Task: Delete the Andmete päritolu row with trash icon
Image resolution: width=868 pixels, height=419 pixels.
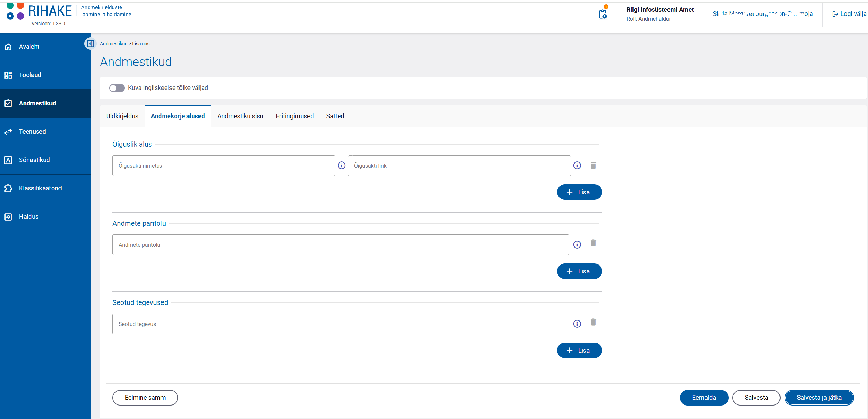Action: click(x=593, y=243)
